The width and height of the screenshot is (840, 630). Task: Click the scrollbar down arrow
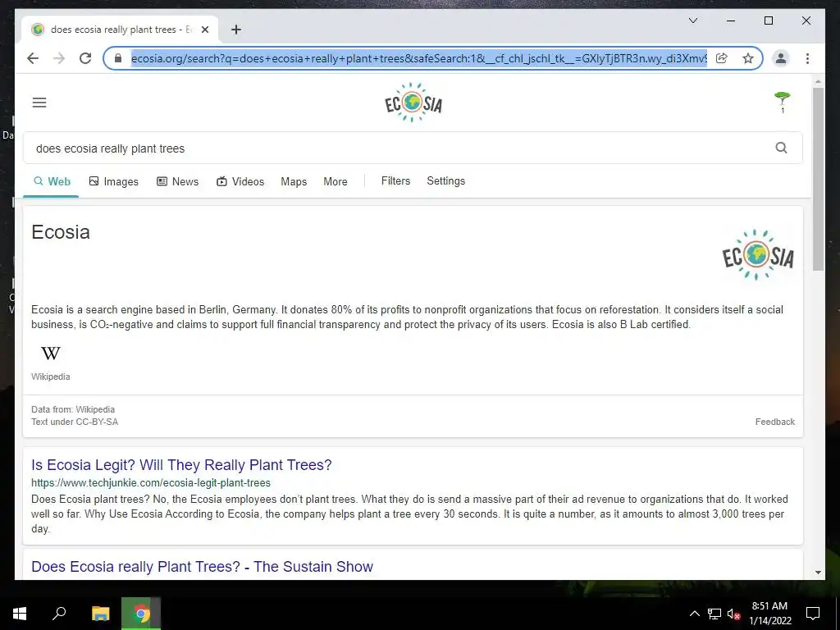818,572
